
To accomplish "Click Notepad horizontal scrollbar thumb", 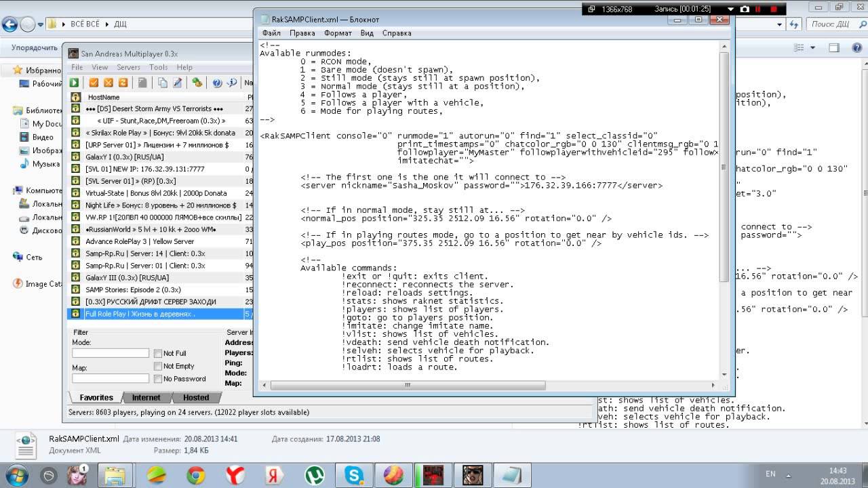I will 408,385.
